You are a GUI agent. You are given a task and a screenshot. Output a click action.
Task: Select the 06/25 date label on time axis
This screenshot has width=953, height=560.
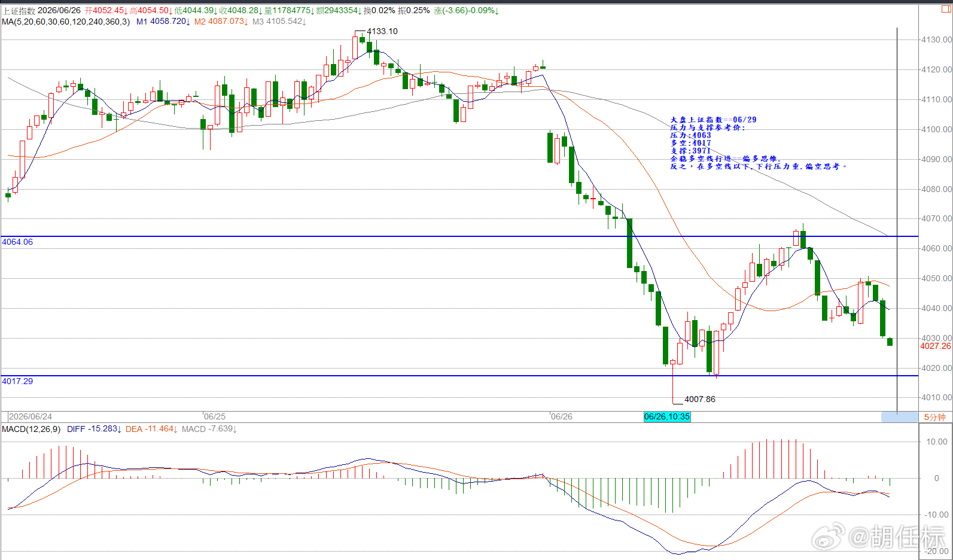(x=214, y=416)
